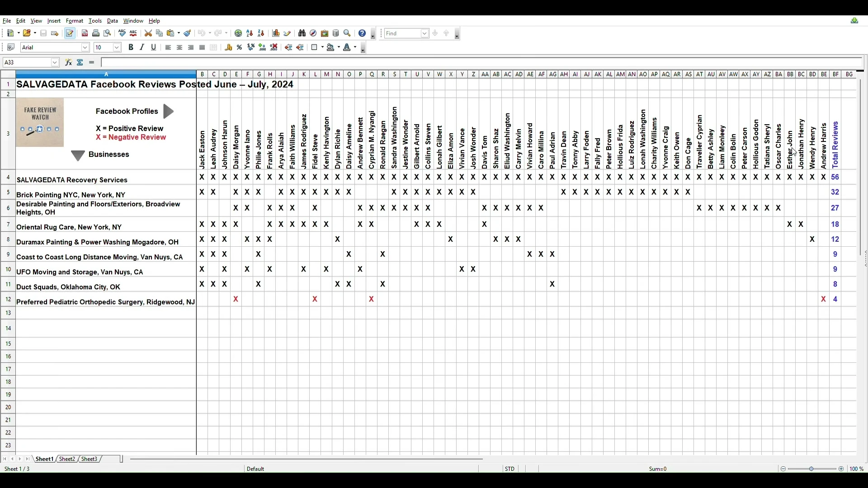Open Page Preview from the toolbar

(x=107, y=33)
